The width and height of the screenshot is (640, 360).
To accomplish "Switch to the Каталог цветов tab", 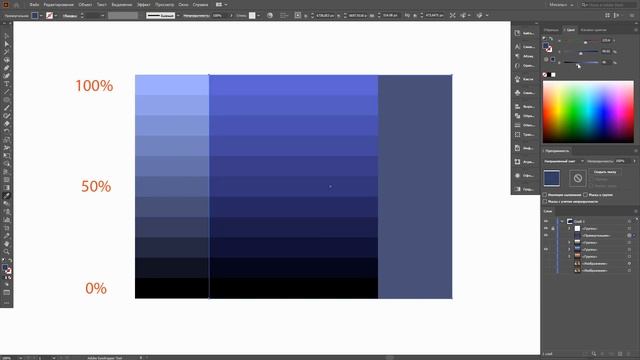I will click(593, 30).
